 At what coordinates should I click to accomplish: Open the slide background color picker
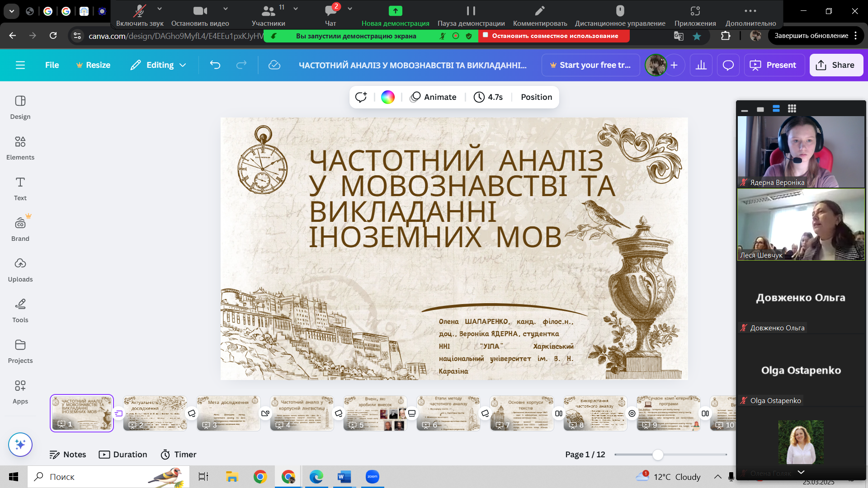(388, 97)
